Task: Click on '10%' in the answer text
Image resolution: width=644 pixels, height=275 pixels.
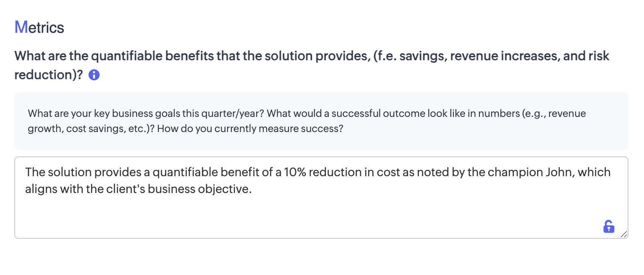Action: coord(296,172)
